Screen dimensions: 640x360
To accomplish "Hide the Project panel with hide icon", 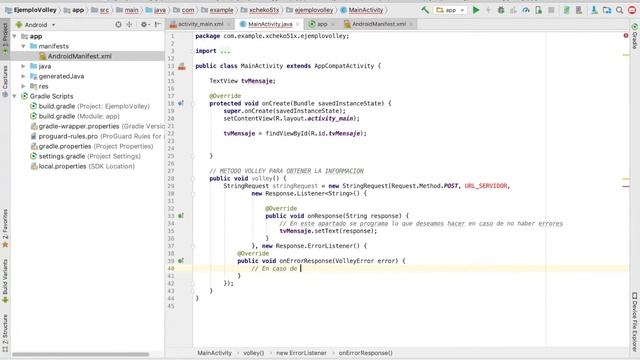I will (x=158, y=24).
